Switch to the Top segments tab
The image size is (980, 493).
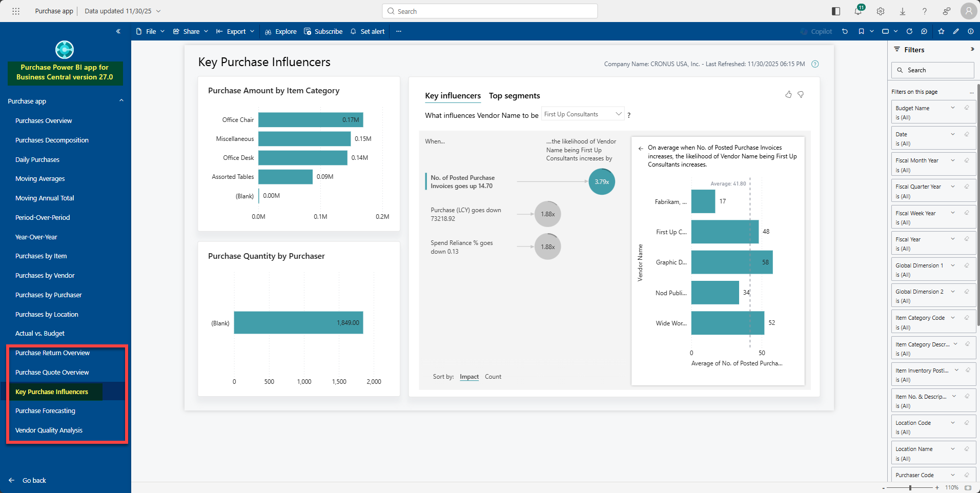coord(514,96)
